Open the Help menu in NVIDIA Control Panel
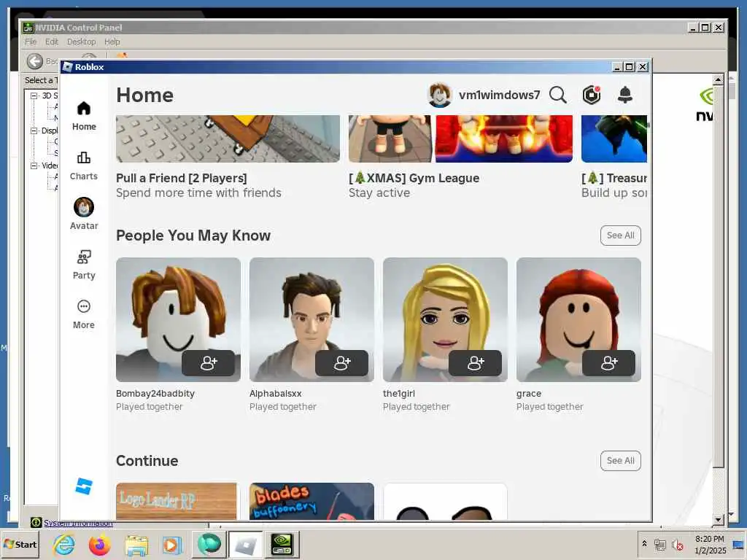Screen dimensions: 747x560 point(112,42)
